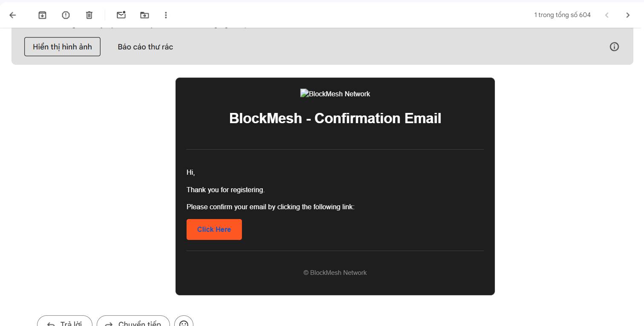Click the © BlockMesh Network footer text
The image size is (644, 326).
pyautogui.click(x=335, y=273)
